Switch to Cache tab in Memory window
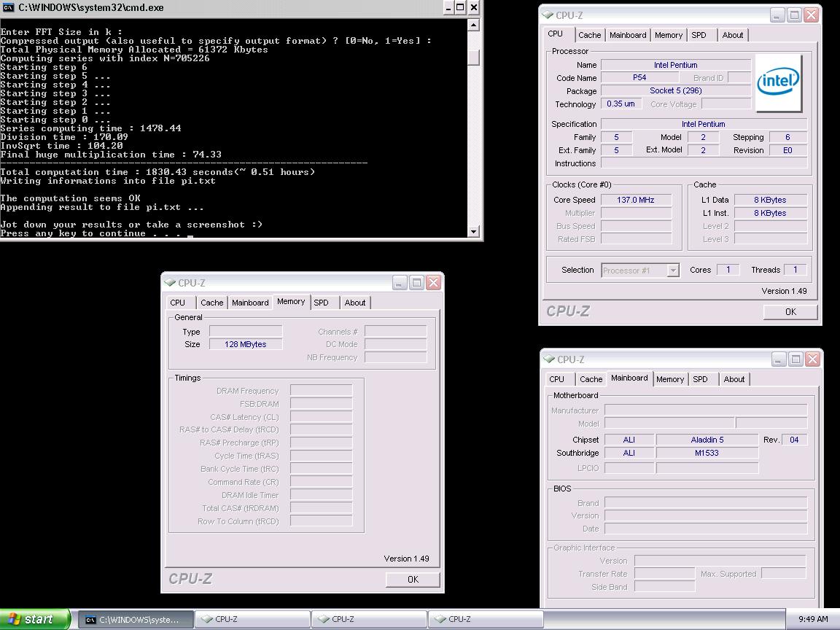This screenshot has height=630, width=840. coord(211,303)
